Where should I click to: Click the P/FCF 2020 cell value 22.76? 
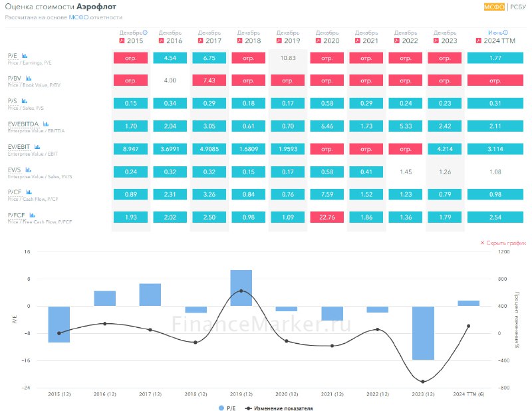327,217
